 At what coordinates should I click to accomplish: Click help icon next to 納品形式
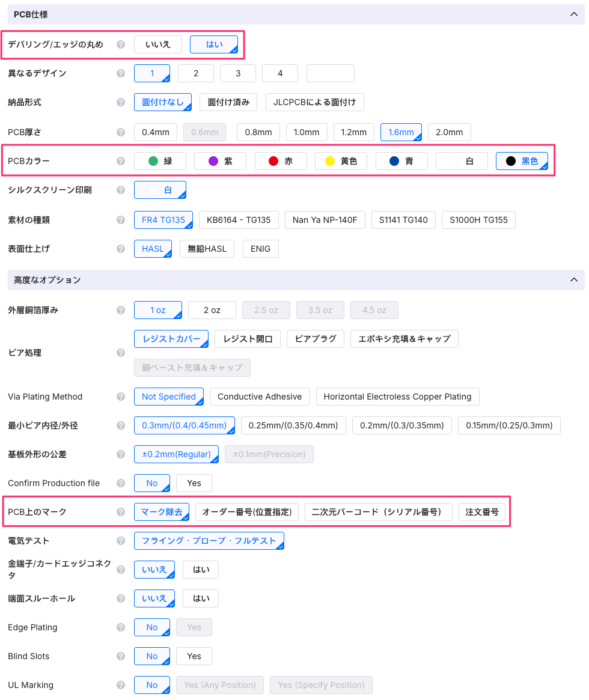(x=121, y=102)
